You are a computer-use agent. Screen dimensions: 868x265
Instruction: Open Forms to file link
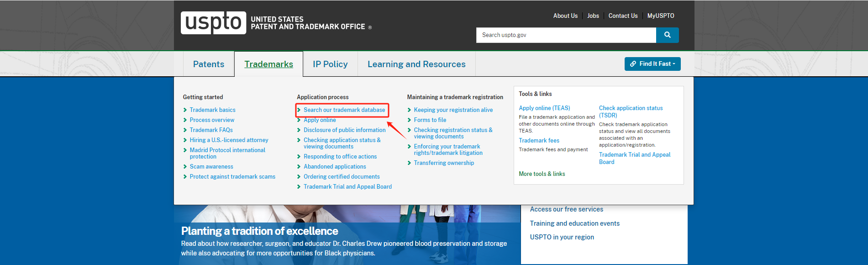(430, 120)
